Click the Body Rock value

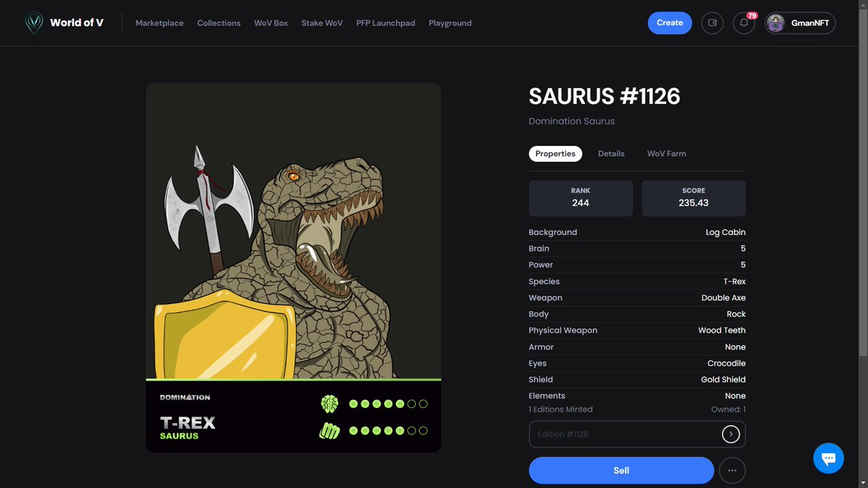(x=736, y=314)
